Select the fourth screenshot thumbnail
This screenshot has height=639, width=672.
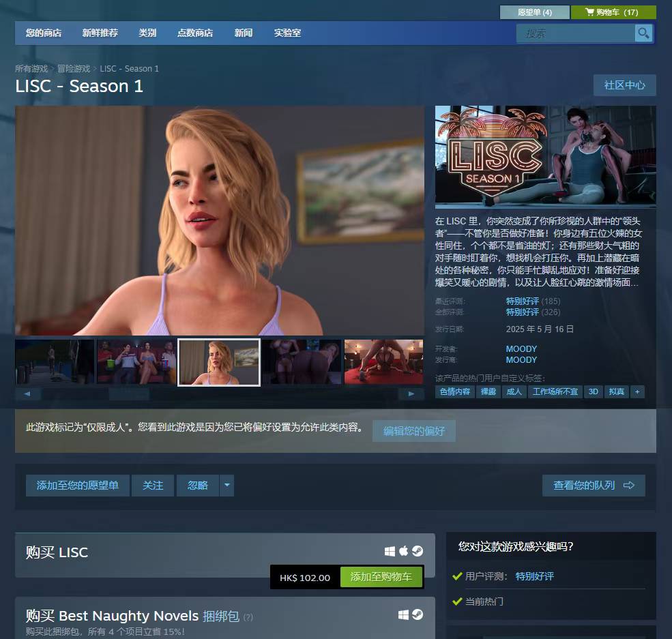pos(302,362)
